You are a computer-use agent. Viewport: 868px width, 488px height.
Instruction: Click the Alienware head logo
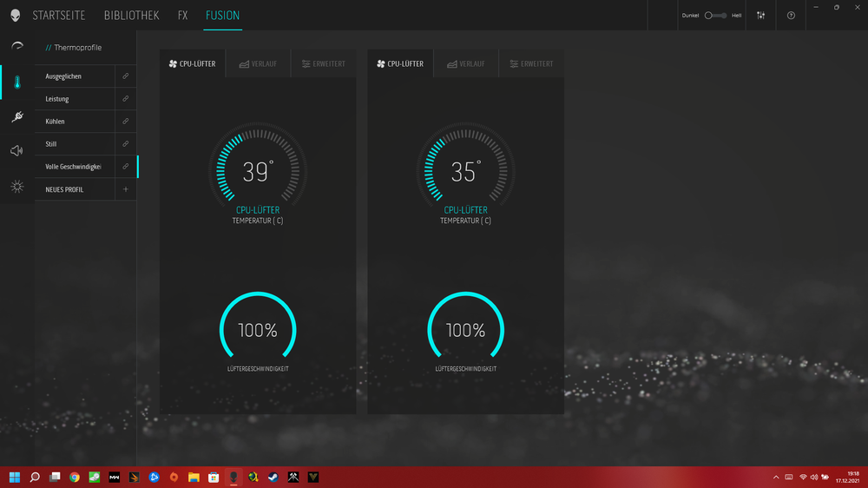(x=16, y=16)
